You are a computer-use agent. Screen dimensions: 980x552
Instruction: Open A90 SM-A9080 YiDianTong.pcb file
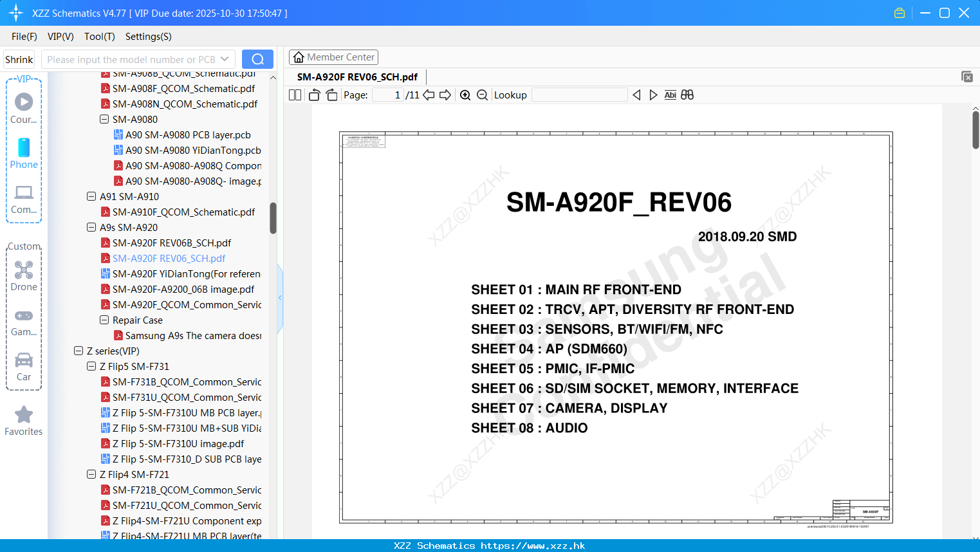pyautogui.click(x=193, y=150)
